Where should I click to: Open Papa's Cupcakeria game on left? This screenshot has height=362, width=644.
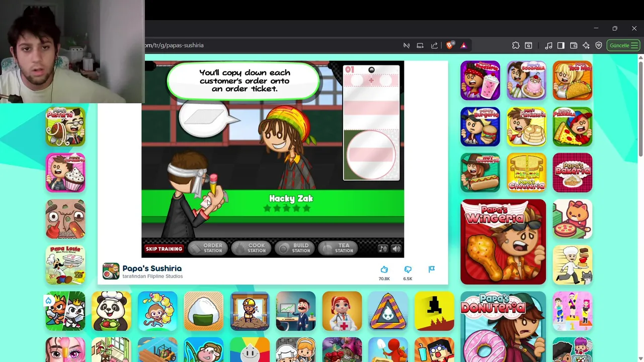coord(65,172)
